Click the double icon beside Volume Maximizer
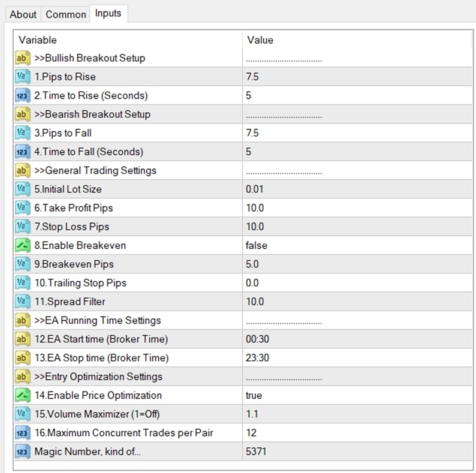The image size is (476, 473). pos(22,414)
